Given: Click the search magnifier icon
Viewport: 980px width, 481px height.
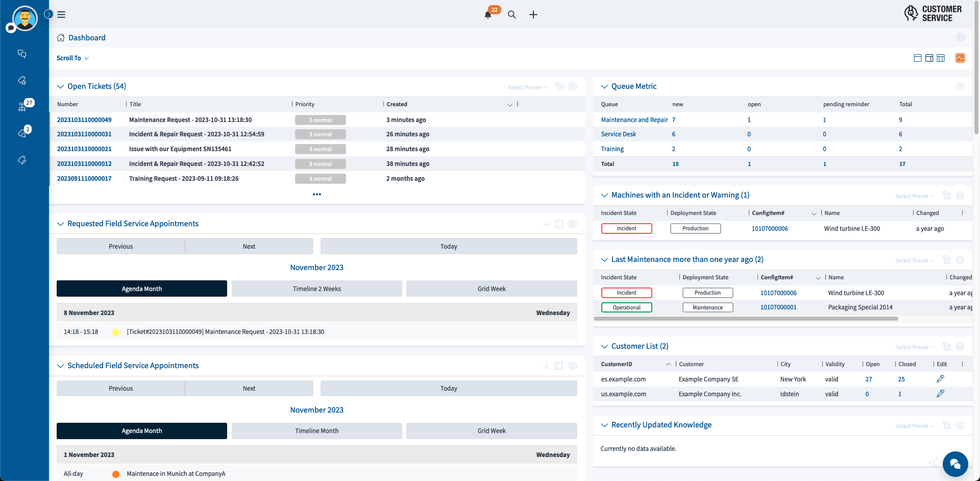Looking at the screenshot, I should tap(511, 15).
